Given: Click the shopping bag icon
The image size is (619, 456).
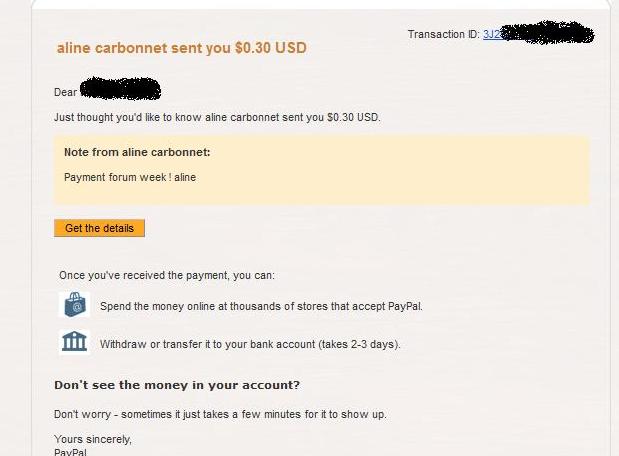Looking at the screenshot, I should [75, 305].
